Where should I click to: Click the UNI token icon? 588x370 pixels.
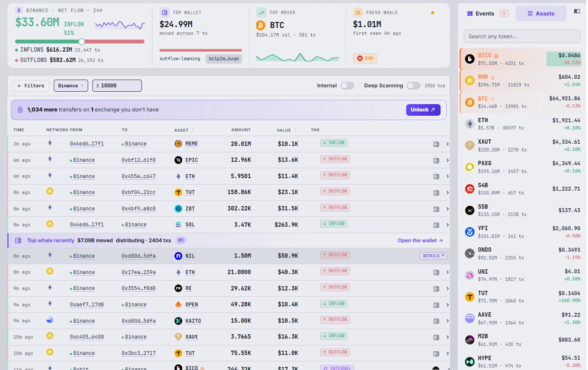pyautogui.click(x=470, y=275)
